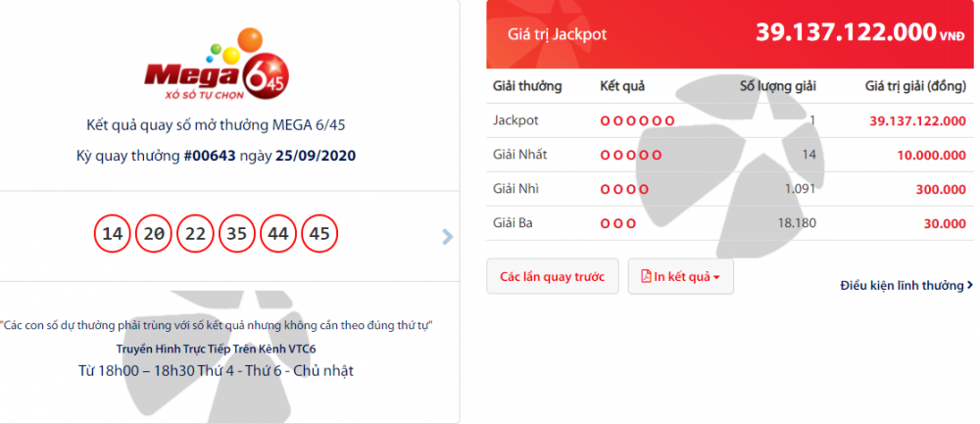Viewport: 980px width, 424px height.
Task: Click the Số lượng giải column header
Action: coord(777,86)
